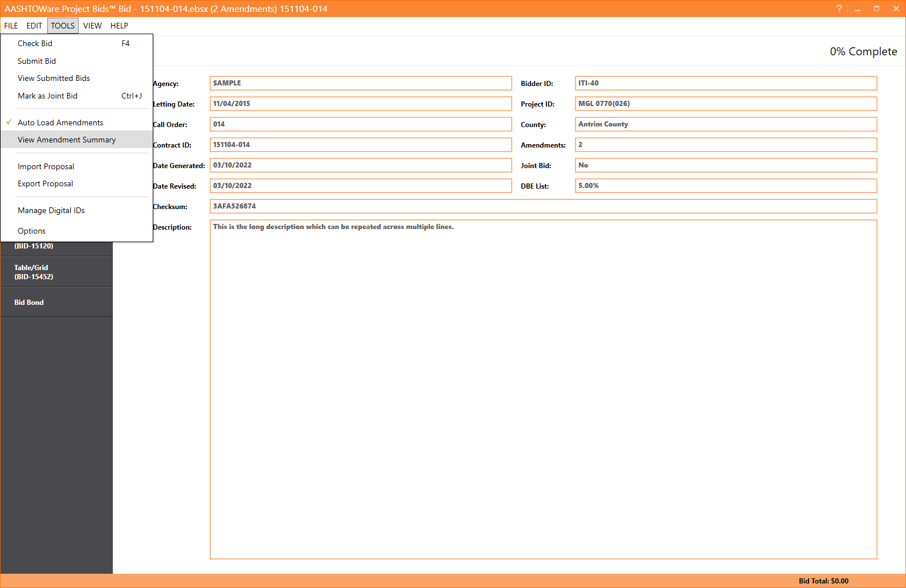906x588 pixels.
Task: Click Submit Bid menu item
Action: coord(36,61)
